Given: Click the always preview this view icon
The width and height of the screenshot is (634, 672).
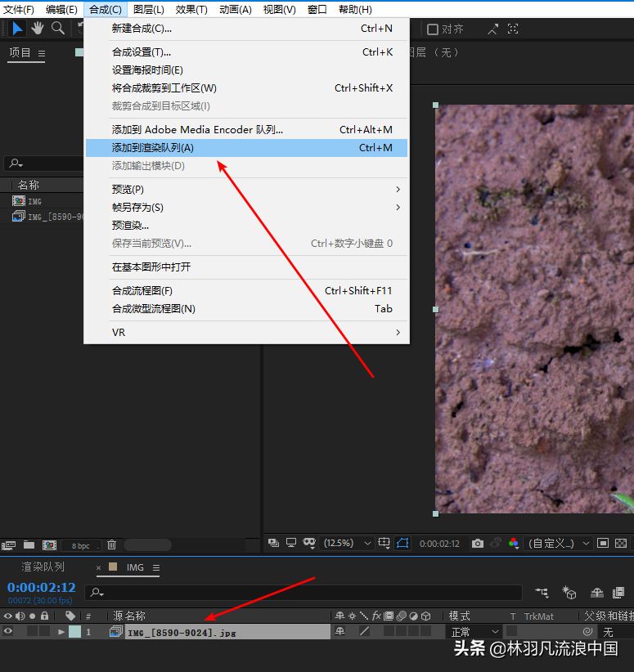Looking at the screenshot, I should pyautogui.click(x=273, y=543).
